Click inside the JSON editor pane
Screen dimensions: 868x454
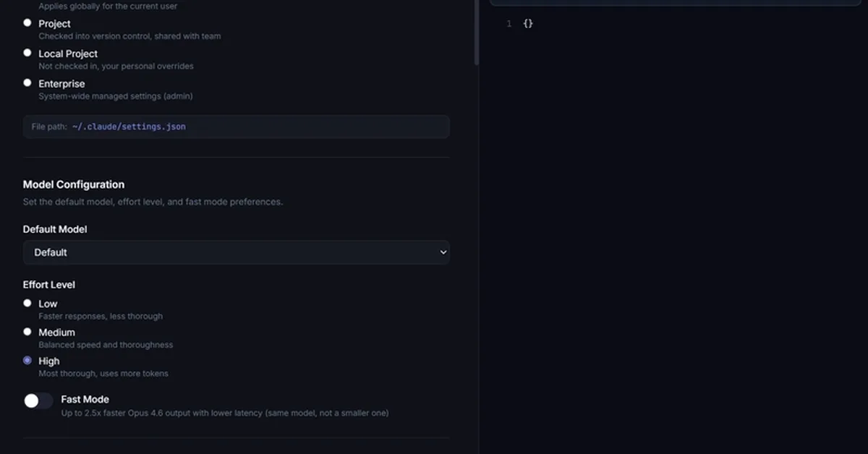coord(673,217)
